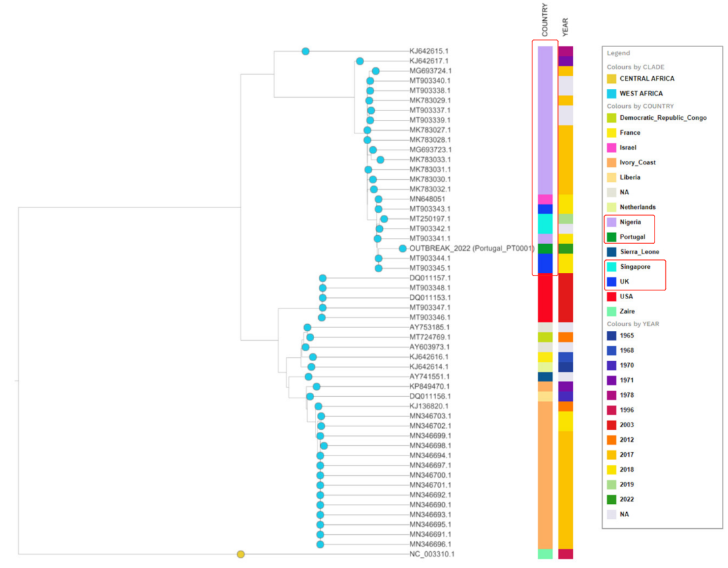Click the tip node for DQ011157.1
The height and width of the screenshot is (568, 728).
point(322,278)
